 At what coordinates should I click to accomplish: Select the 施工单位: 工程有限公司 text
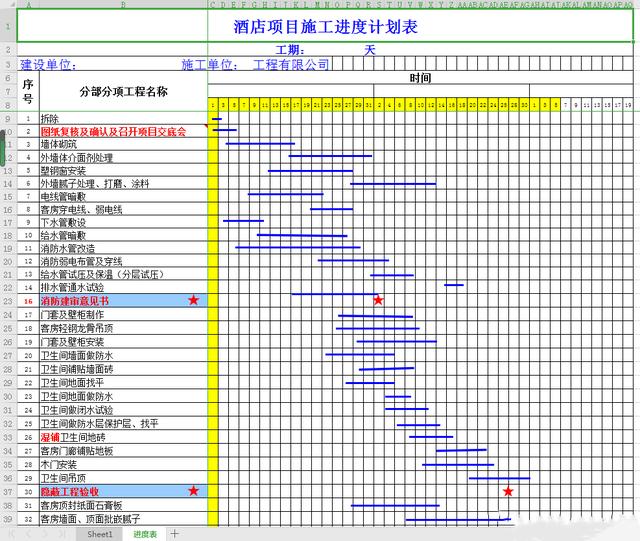click(255, 65)
